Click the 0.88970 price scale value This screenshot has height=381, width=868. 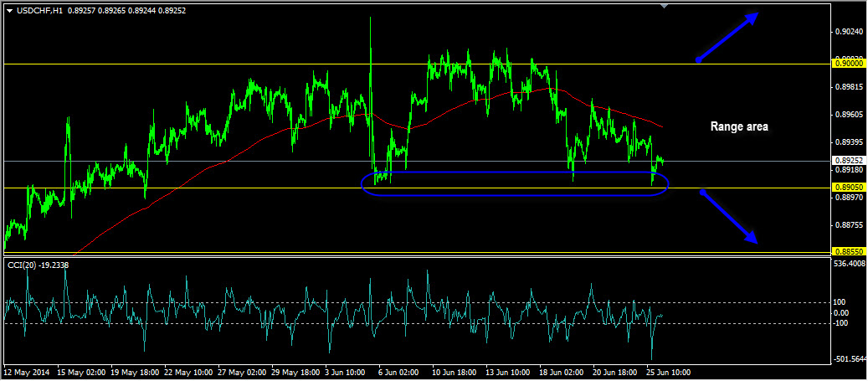(850, 197)
